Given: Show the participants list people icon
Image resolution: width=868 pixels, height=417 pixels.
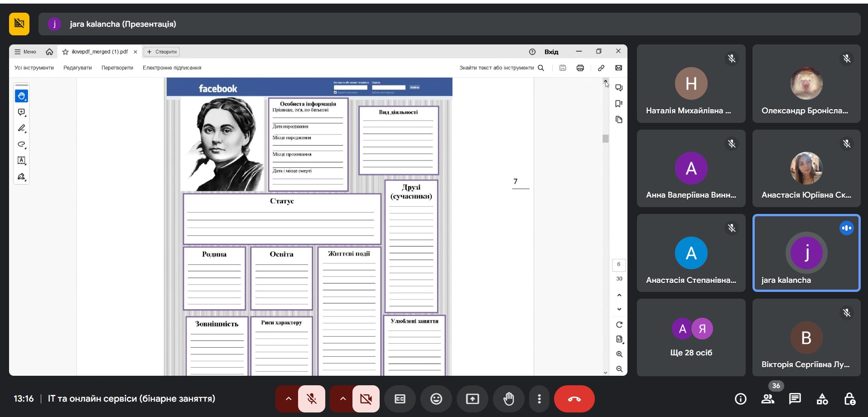Looking at the screenshot, I should tap(768, 399).
